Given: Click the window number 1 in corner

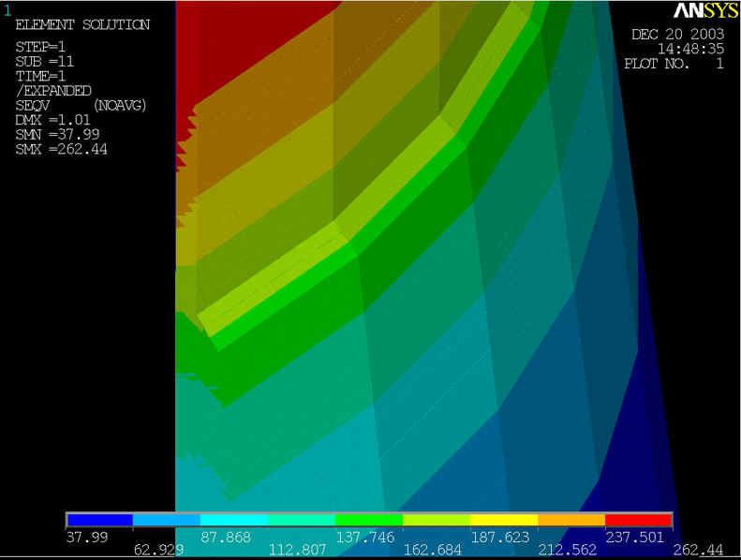Looking at the screenshot, I should pyautogui.click(x=7, y=10).
